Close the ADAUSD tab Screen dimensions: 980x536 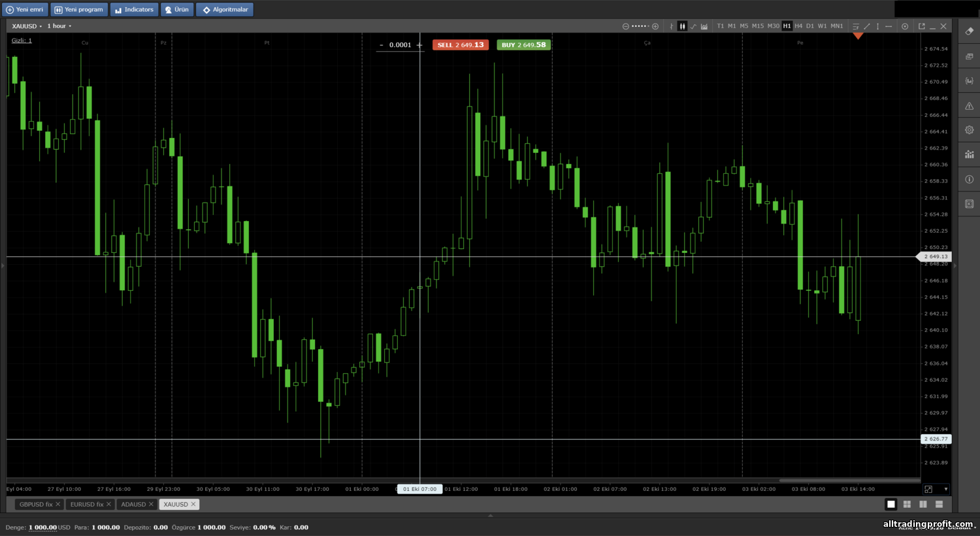[151, 505]
